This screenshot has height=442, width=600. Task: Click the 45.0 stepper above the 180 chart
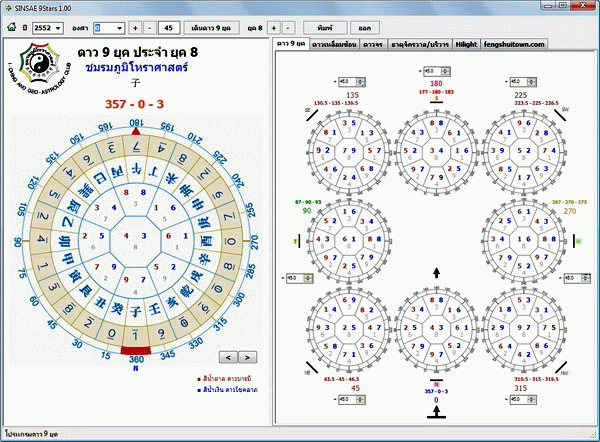click(x=437, y=71)
